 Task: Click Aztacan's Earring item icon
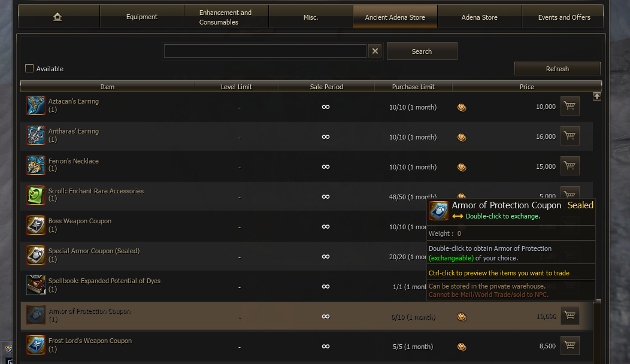point(36,105)
